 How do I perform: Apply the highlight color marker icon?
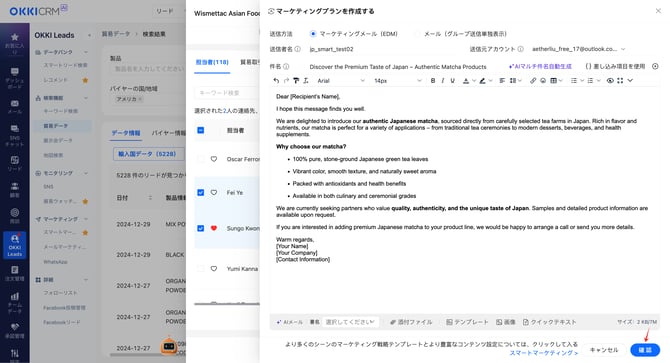pos(482,80)
